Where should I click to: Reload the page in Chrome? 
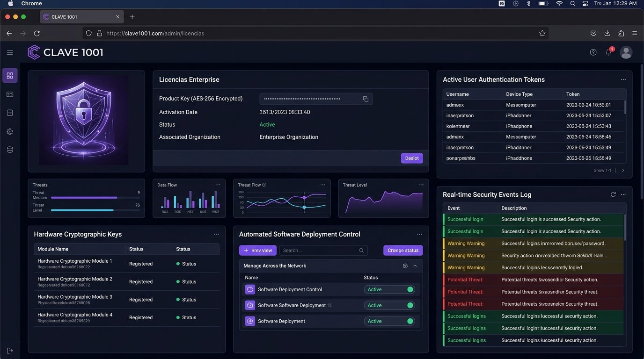coord(37,33)
